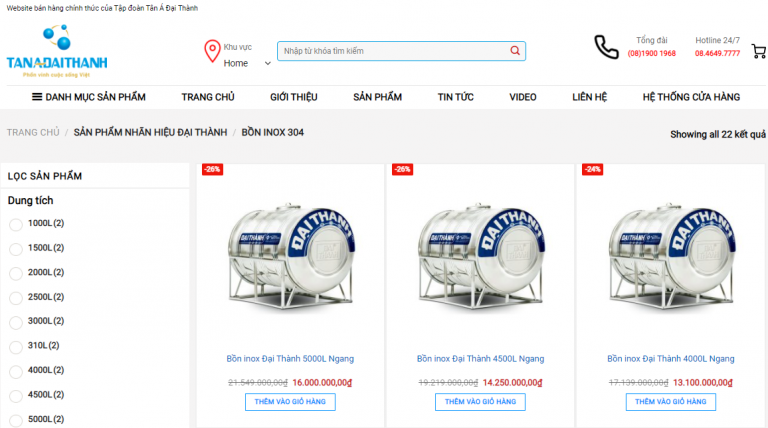Click the Trang chủ breadcrumb link

point(33,132)
